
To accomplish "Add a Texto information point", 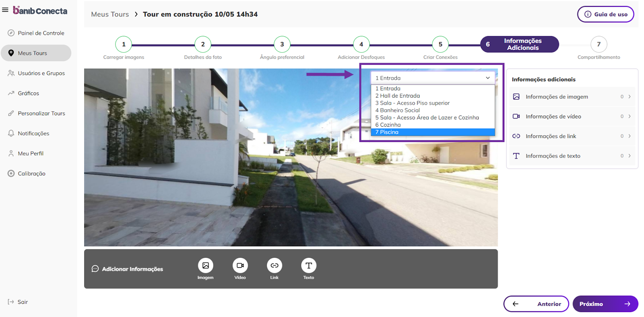I will point(309,266).
